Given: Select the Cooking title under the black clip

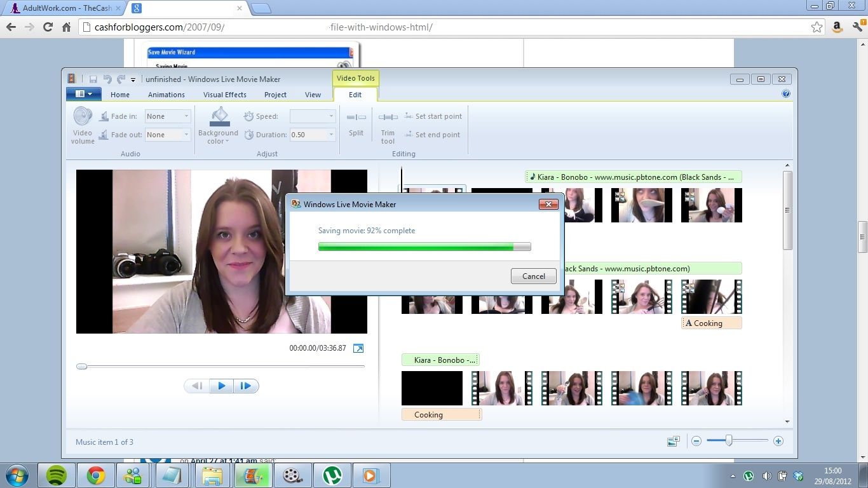Looking at the screenshot, I should tap(442, 415).
